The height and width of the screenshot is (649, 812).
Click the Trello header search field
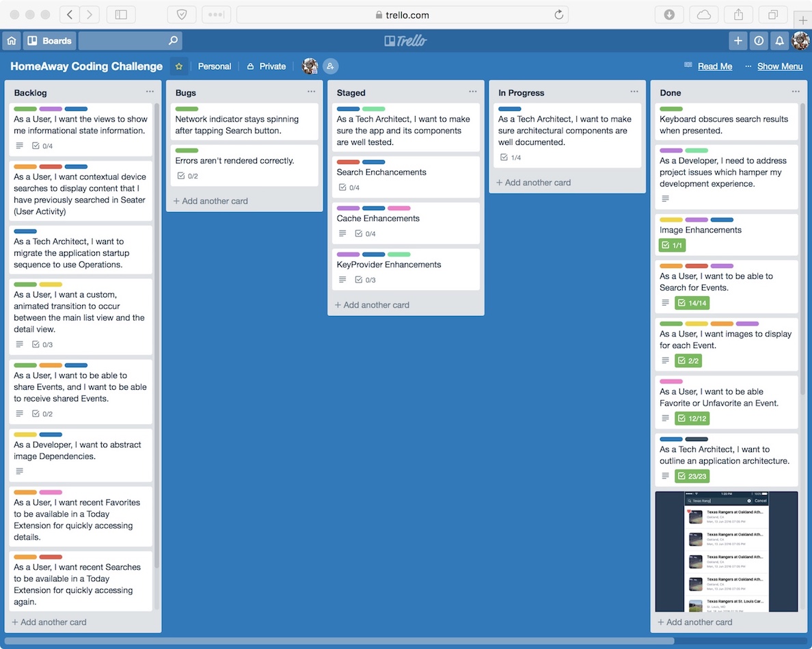coord(130,40)
